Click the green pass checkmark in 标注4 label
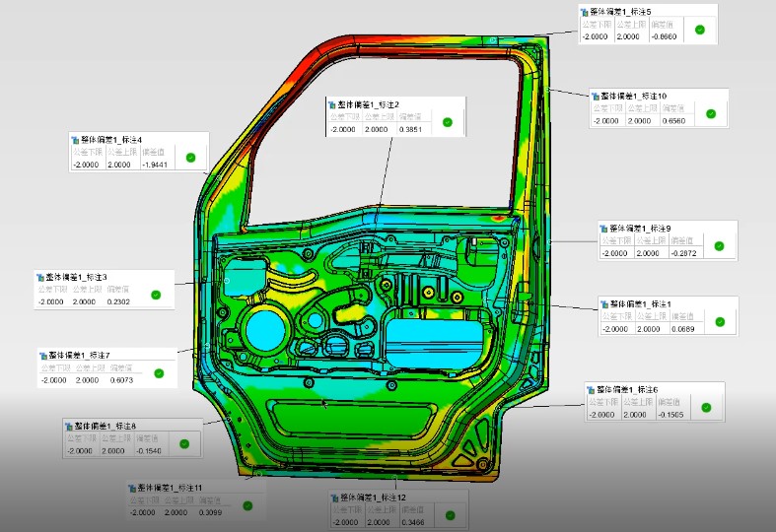The height and width of the screenshot is (532, 776). point(190,158)
